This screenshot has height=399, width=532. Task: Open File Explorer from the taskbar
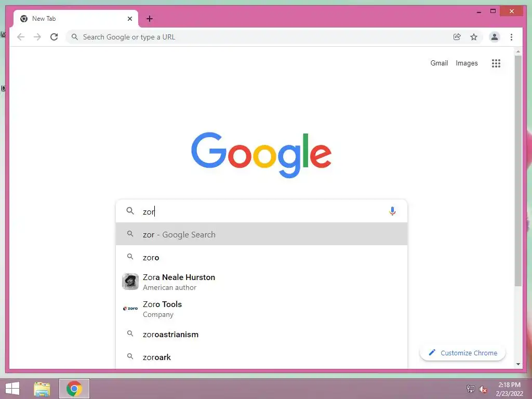[x=42, y=389]
